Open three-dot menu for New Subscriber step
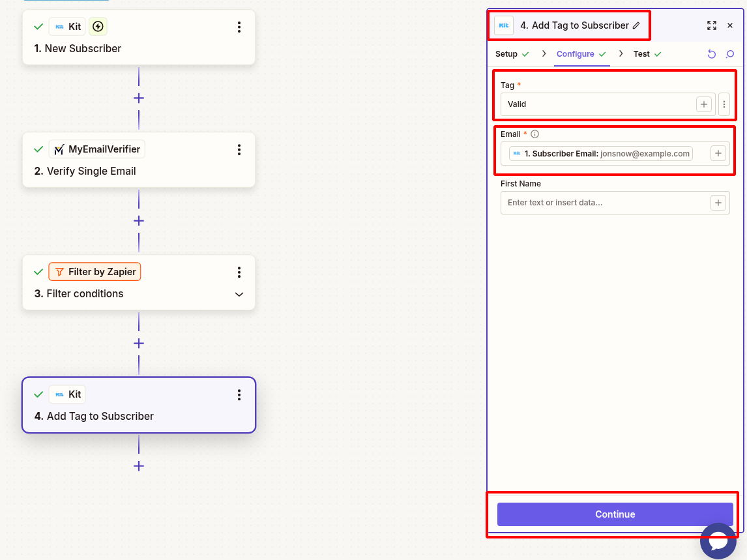Screen dimensions: 747x560 coord(239,27)
